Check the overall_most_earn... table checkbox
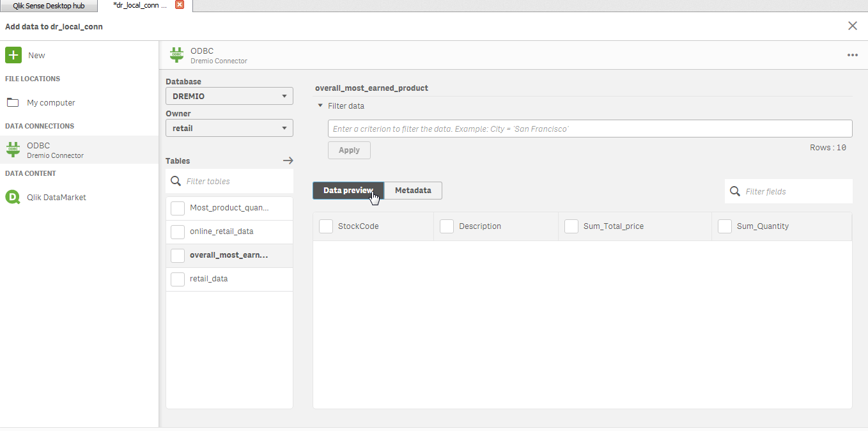Image resolution: width=868 pixels, height=431 pixels. coord(178,255)
